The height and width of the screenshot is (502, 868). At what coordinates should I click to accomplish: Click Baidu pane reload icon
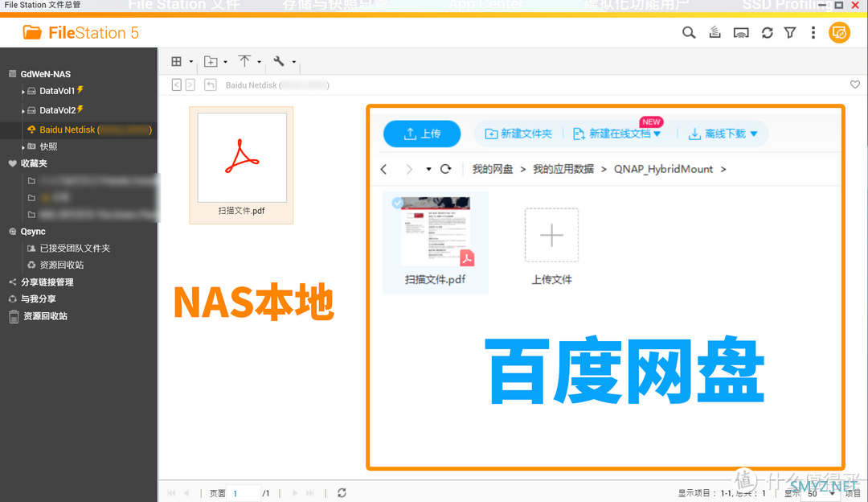coord(445,169)
